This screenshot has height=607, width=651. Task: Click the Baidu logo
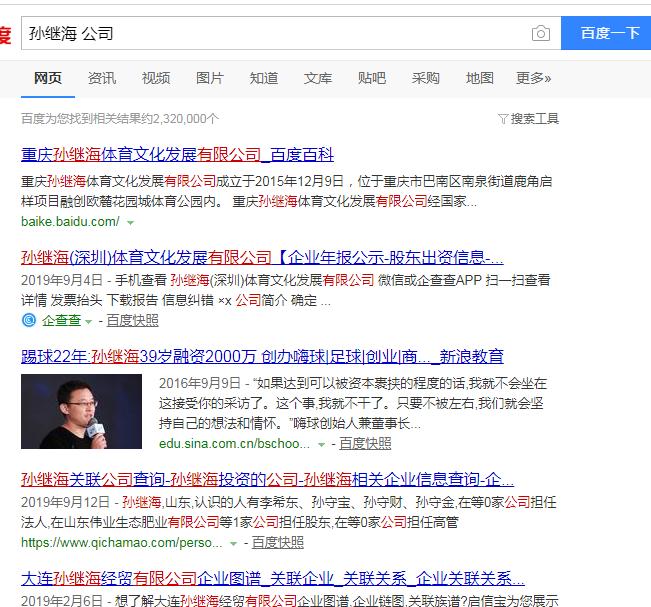(5, 34)
